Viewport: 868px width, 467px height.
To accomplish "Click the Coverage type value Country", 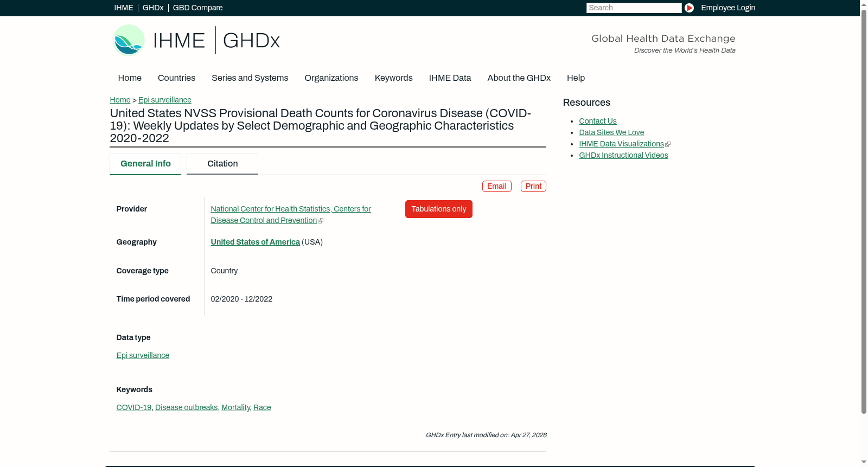I will click(x=224, y=271).
